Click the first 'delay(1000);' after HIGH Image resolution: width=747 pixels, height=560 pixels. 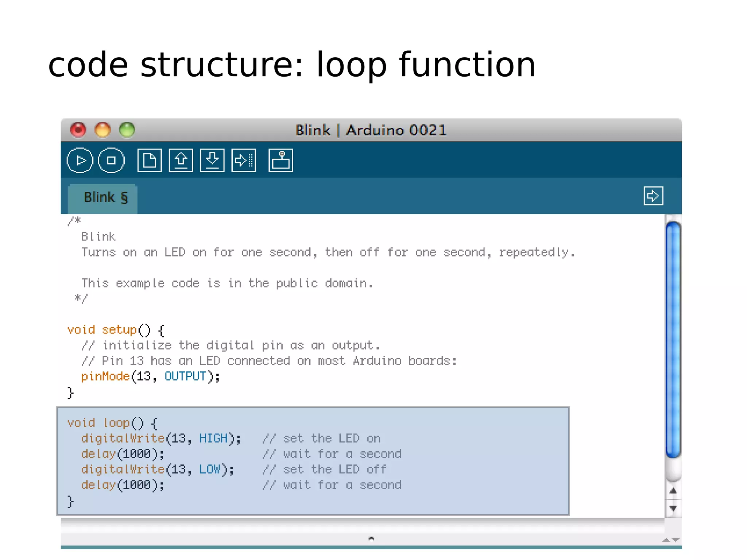tap(123, 454)
